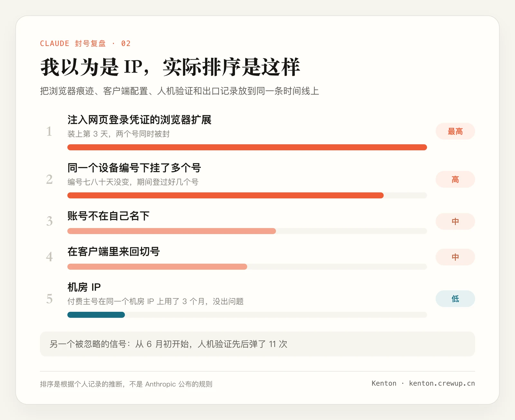Click the rank number "1" beside the browser extension row
The height and width of the screenshot is (420, 515).
[x=49, y=131]
